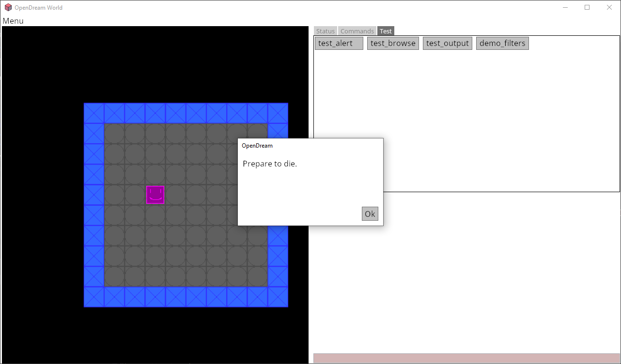Click the magenta smiley player mob
621x364 pixels.
pos(155,195)
